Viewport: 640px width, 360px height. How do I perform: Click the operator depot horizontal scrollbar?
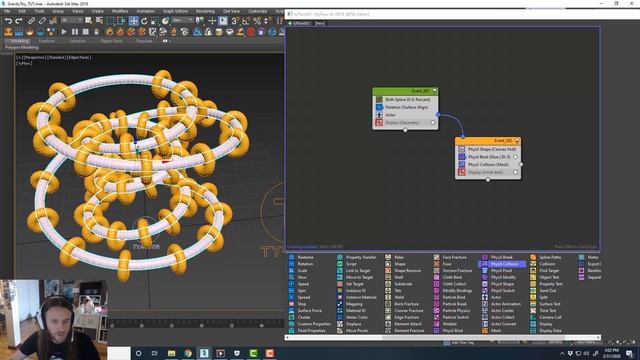443,338
